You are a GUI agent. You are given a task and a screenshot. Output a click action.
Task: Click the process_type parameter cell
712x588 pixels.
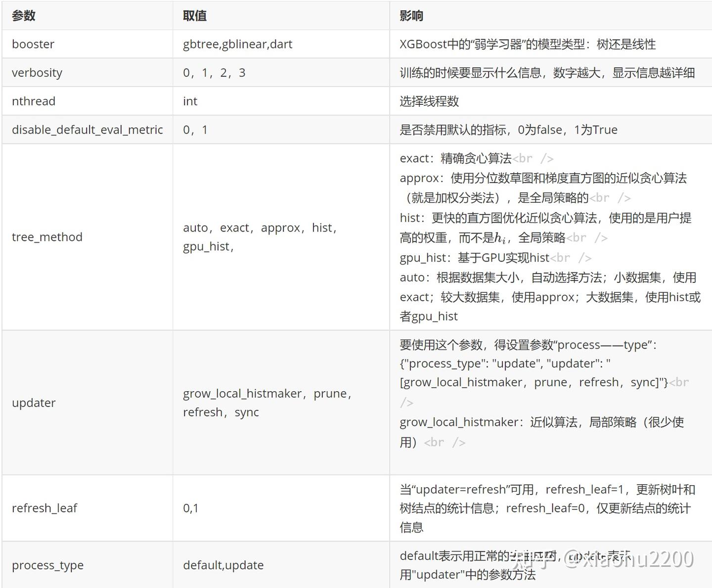pos(47,565)
